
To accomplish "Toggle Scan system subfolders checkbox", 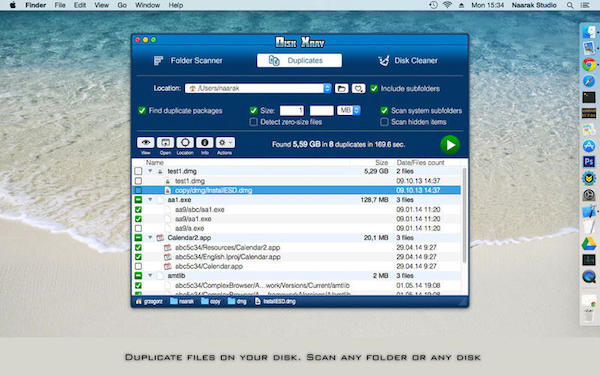I will coord(384,111).
